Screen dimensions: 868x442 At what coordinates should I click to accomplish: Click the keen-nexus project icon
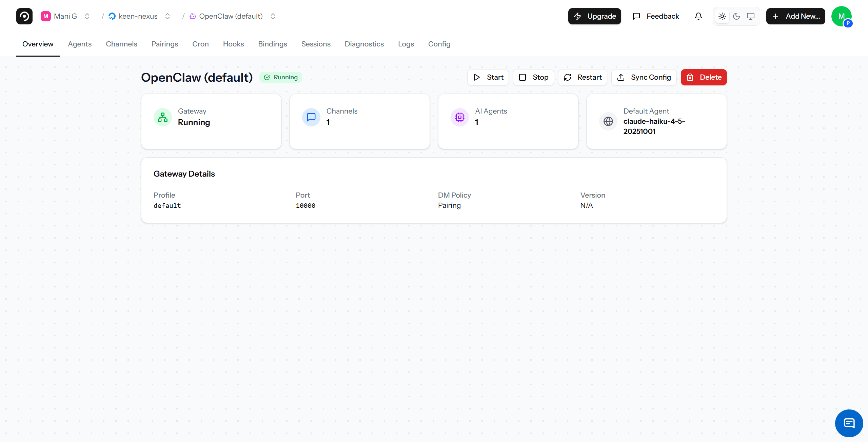click(112, 16)
